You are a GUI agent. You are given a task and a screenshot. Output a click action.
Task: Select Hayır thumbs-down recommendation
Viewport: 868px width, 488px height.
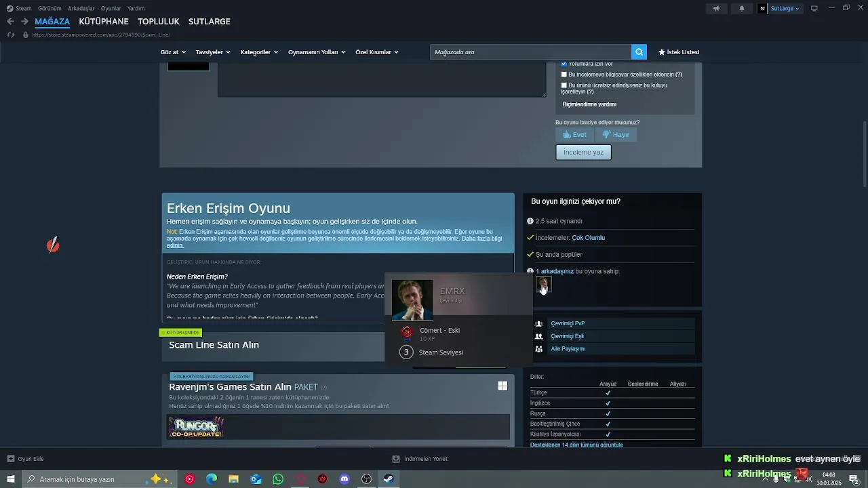click(x=616, y=134)
